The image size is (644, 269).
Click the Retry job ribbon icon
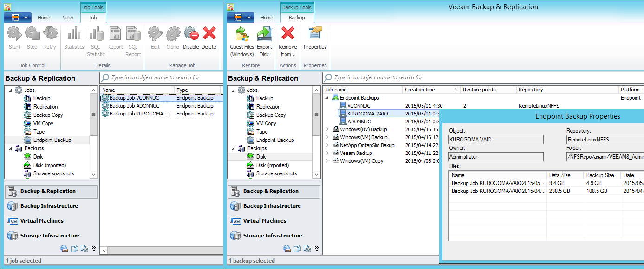(50, 38)
